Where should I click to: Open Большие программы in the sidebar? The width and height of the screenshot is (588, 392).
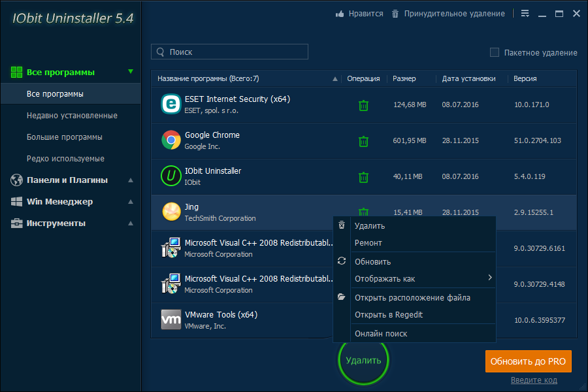65,137
